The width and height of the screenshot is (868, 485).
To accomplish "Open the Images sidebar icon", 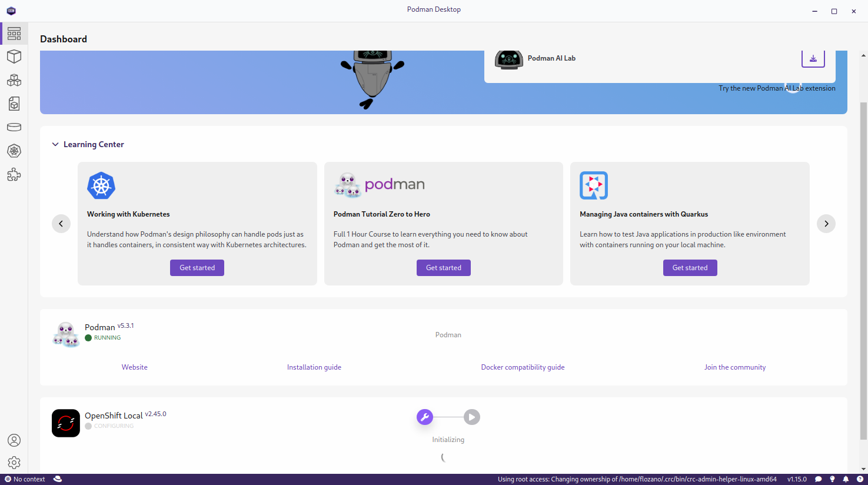I will (14, 104).
